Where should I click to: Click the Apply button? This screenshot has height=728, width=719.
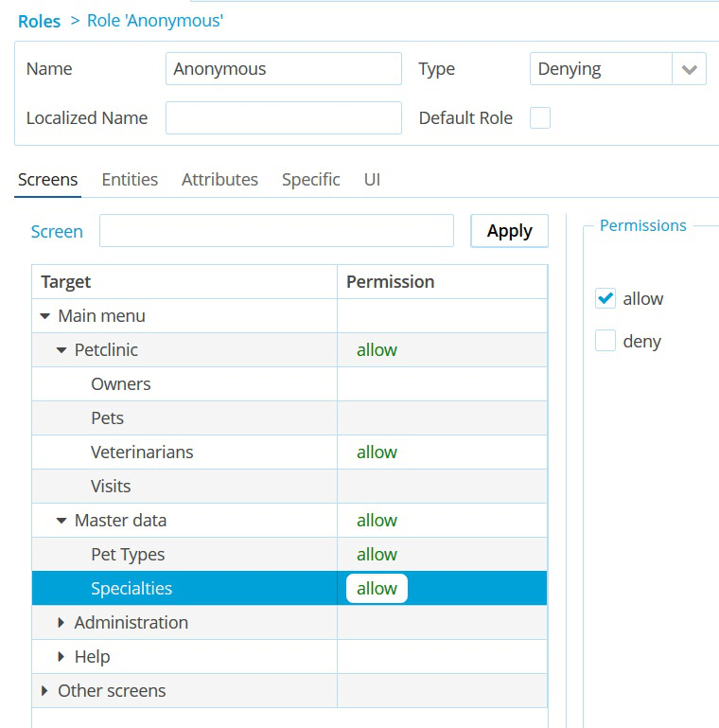(509, 231)
